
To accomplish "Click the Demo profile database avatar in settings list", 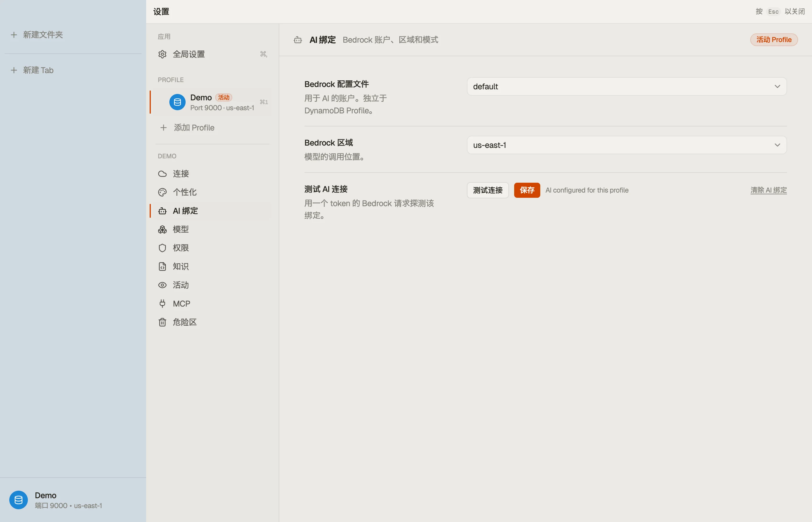I will 177,102.
